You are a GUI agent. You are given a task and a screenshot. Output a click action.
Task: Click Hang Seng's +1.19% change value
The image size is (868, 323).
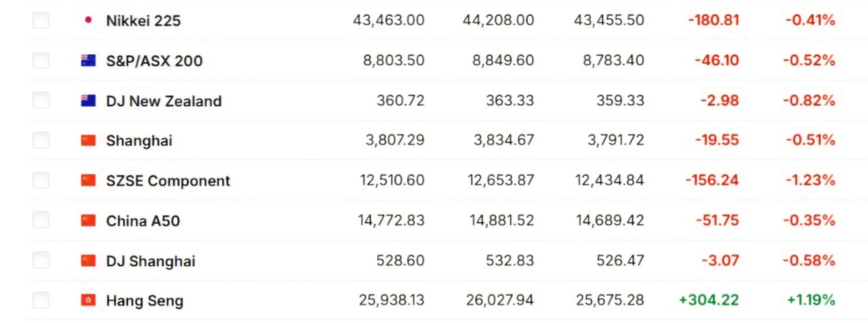point(811,300)
